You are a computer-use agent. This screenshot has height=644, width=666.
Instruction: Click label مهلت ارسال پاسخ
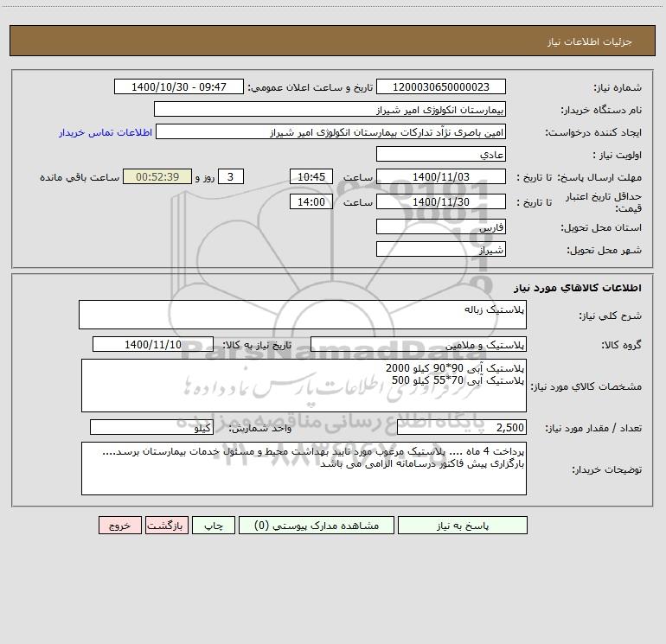click(x=599, y=177)
